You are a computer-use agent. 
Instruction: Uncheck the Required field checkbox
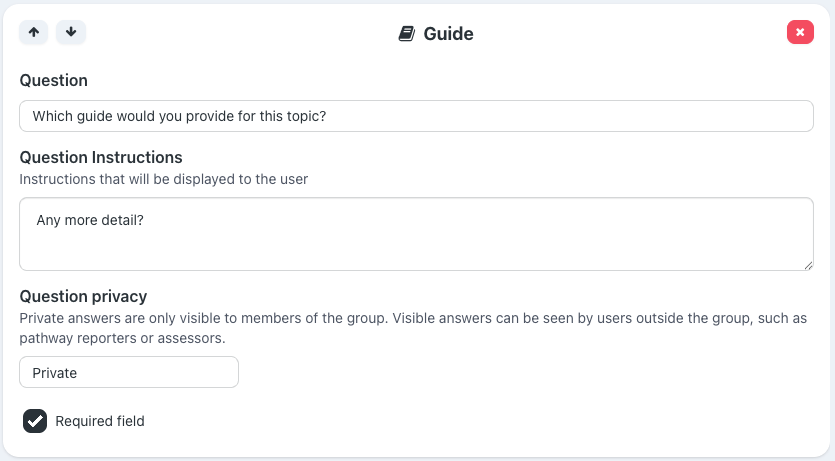[35, 421]
